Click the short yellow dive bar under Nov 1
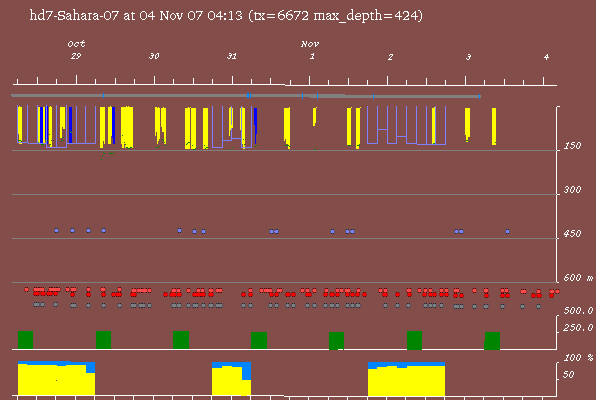This screenshot has height=400, width=596. click(x=315, y=116)
